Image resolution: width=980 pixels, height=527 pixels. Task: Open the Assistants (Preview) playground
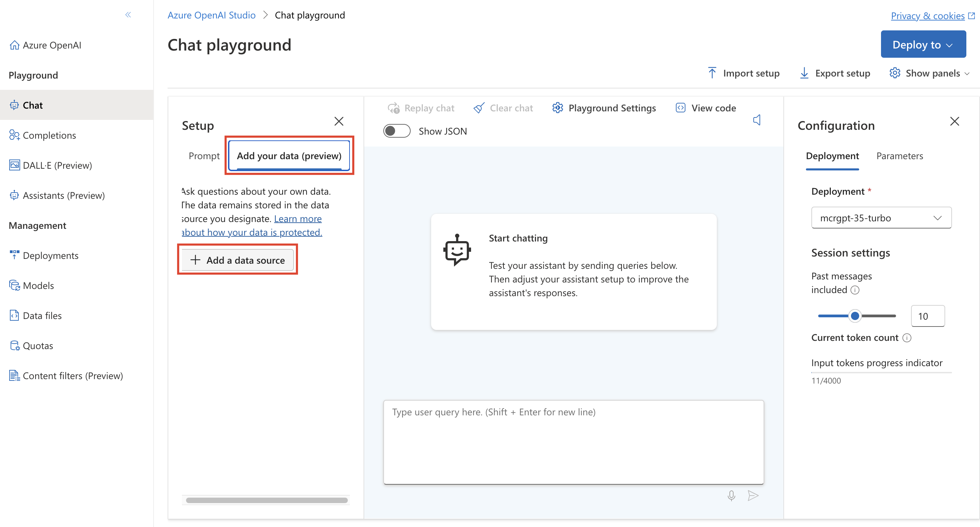tap(57, 195)
